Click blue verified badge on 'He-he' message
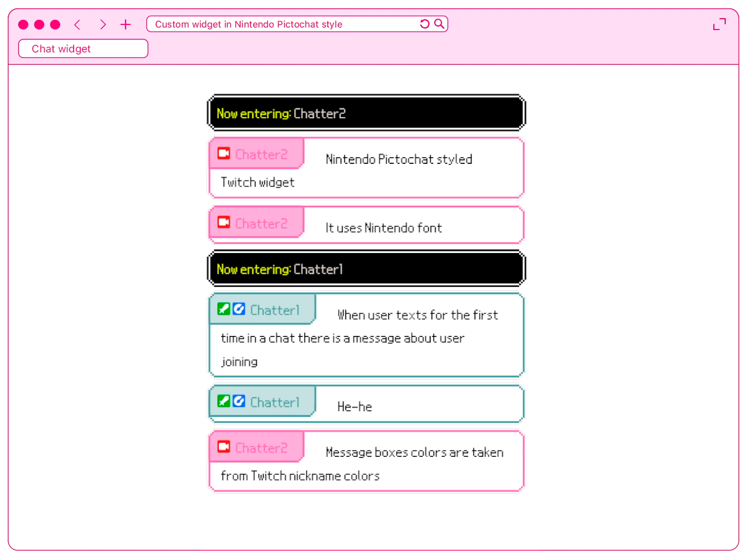Screen dimensions: 747x560 coord(239,401)
